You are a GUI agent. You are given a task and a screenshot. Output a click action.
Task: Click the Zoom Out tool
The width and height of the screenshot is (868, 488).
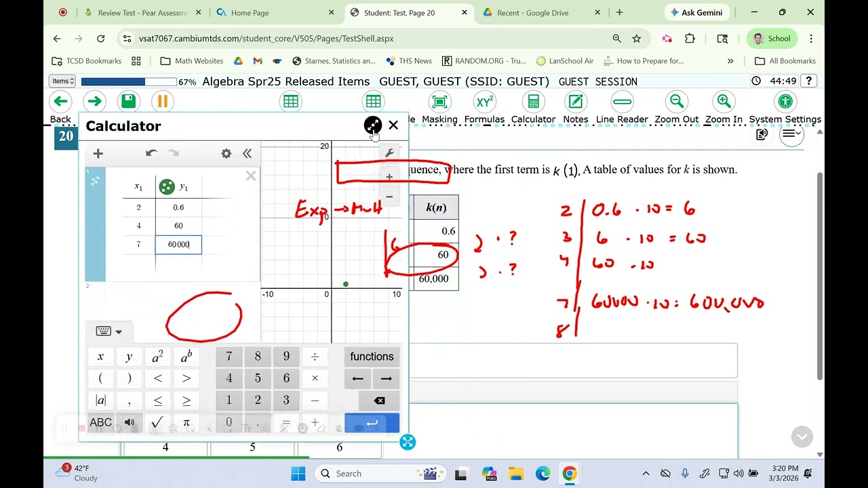click(676, 107)
